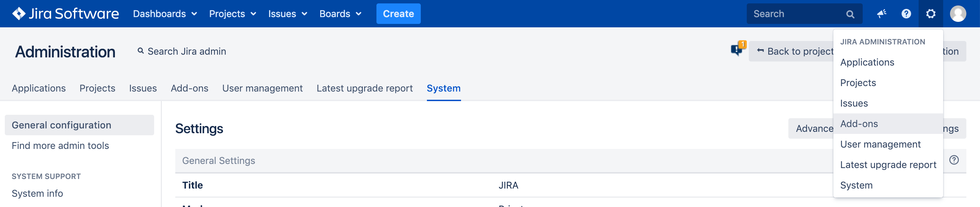980x207 pixels.
Task: Open the Projects admin tab
Action: tap(98, 88)
